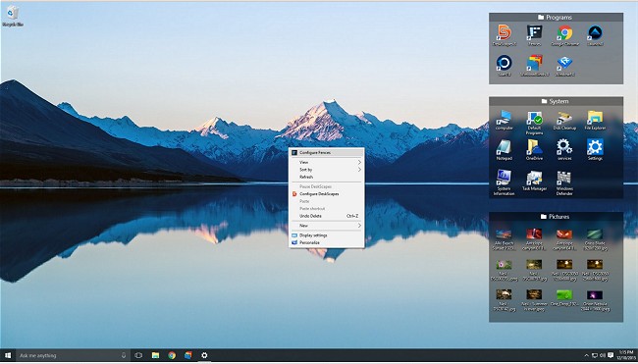Expand the Sort by submenu
The image size is (638, 364).
pos(326,170)
